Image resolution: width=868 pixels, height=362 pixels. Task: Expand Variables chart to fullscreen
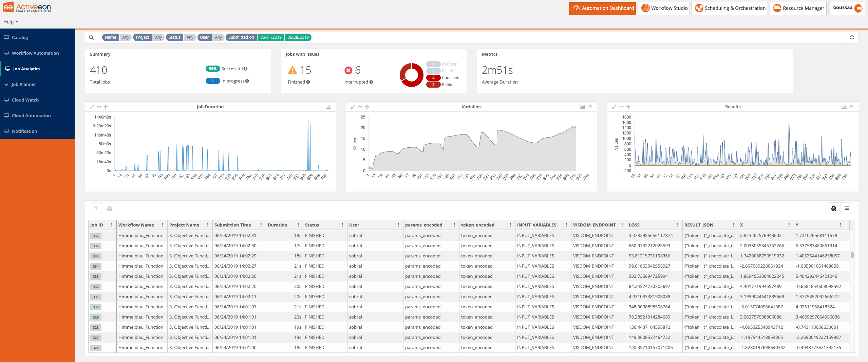coord(353,107)
